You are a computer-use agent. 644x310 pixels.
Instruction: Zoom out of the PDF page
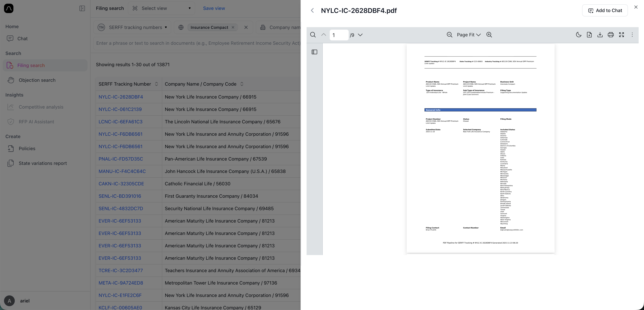point(449,35)
